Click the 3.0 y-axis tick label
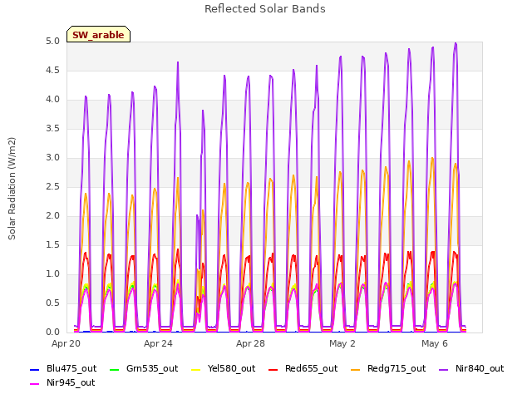The width and height of the screenshot is (532, 399). (x=52, y=158)
